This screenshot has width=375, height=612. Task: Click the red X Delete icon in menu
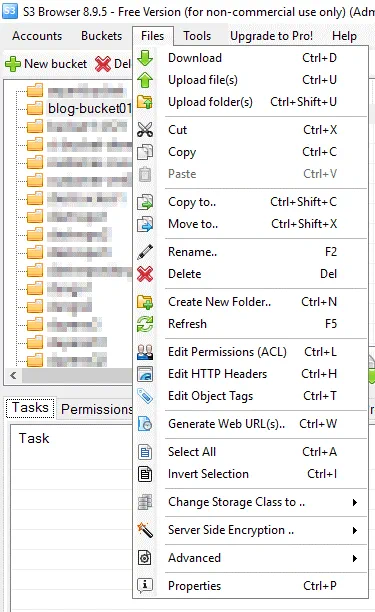145,274
